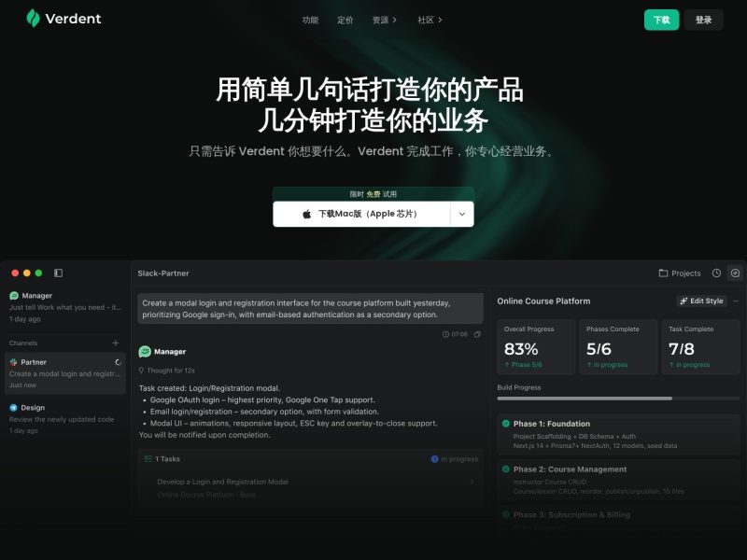This screenshot has width=747, height=560.
Task: Click the Slack-Partner title
Action: click(x=163, y=273)
